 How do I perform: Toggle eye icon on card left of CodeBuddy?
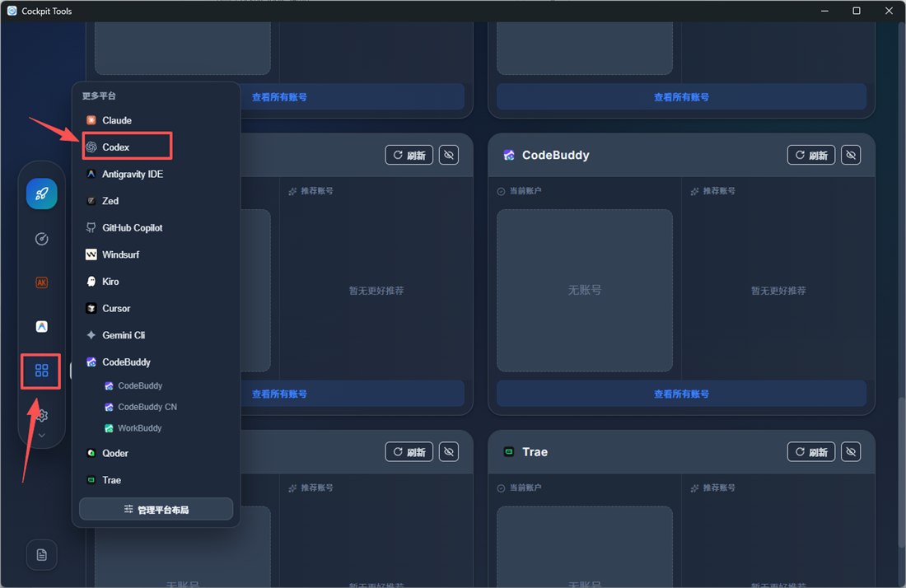[448, 155]
